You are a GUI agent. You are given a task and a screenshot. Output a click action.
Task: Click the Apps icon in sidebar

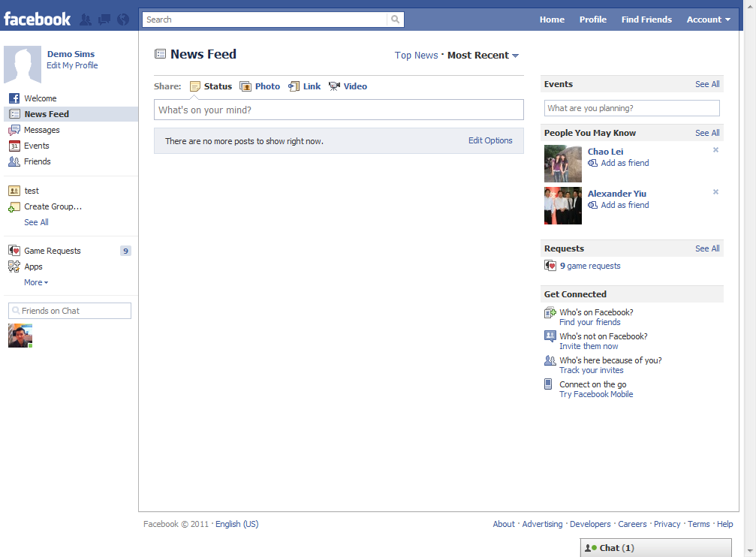click(14, 266)
